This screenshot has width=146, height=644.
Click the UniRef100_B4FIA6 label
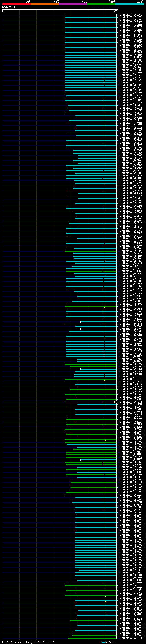131,140
